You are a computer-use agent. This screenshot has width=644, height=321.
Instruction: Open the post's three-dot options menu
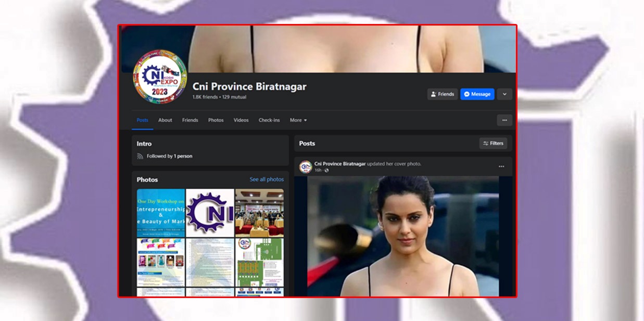[x=501, y=167]
